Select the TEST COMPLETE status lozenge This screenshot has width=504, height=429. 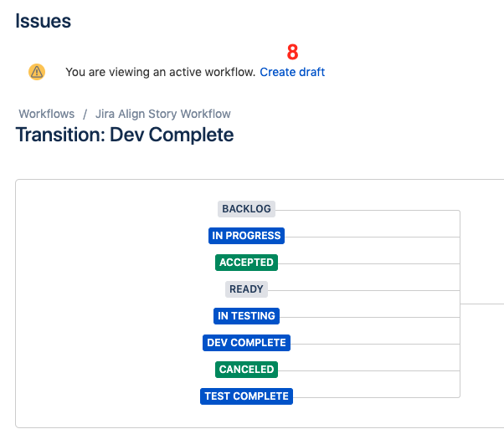pos(246,396)
